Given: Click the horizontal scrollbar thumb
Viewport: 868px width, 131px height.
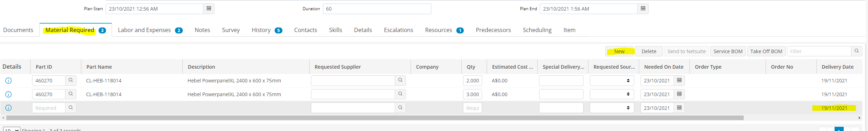Looking at the screenshot, I should tap(375, 118).
